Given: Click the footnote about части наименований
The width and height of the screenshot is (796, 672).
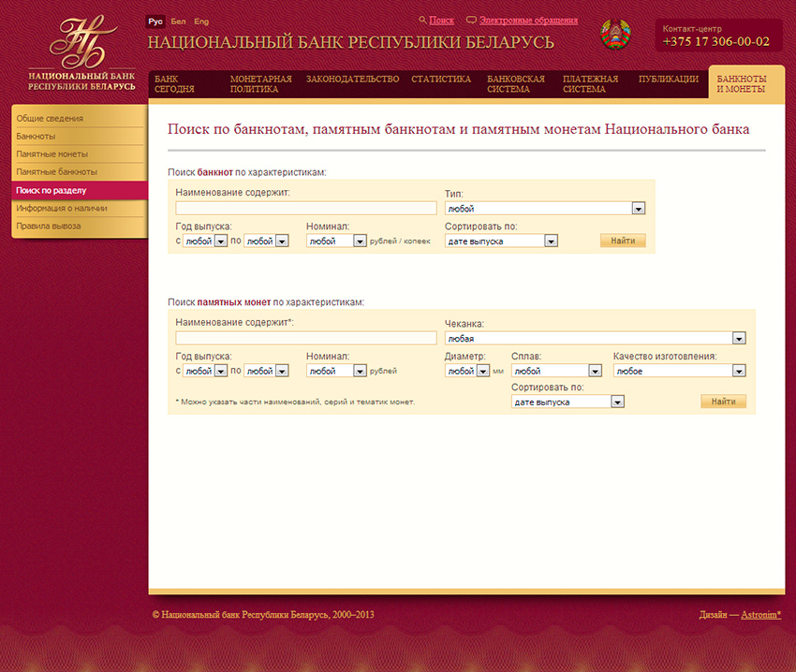Looking at the screenshot, I should coord(295,402).
